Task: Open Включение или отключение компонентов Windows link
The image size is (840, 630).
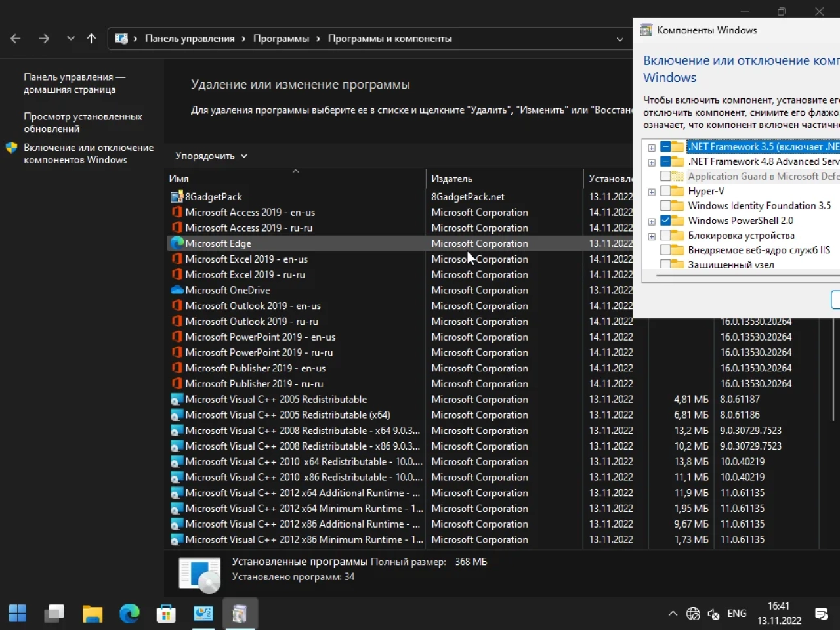Action: (89, 154)
